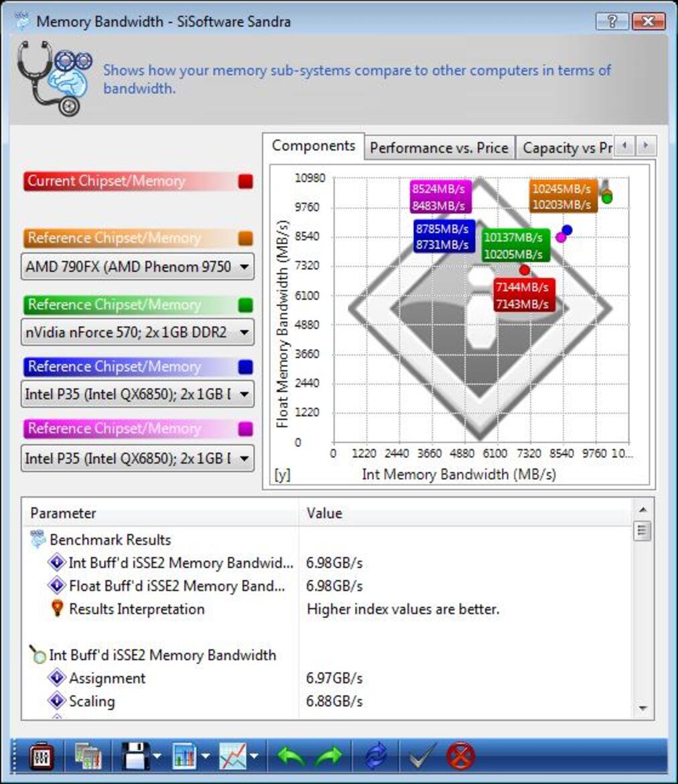The width and height of the screenshot is (678, 784).
Task: Toggle the magenta Reference Chipset/Memory square
Action: (x=245, y=429)
